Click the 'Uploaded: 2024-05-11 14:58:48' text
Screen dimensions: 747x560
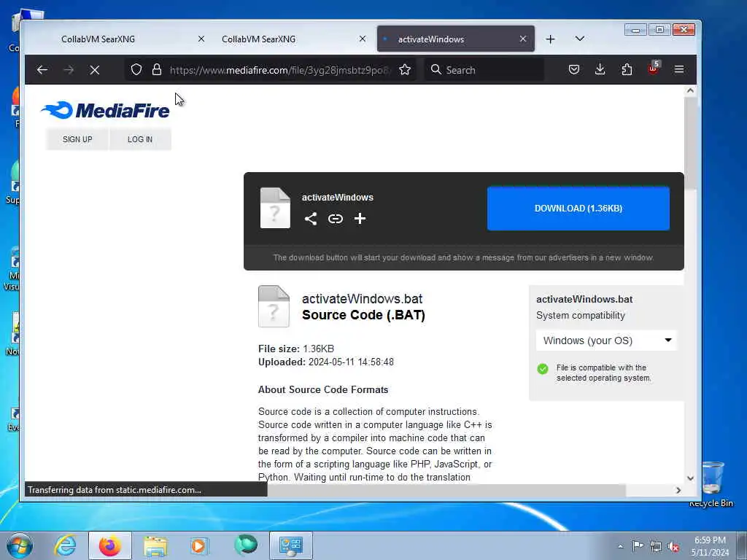[x=326, y=362]
